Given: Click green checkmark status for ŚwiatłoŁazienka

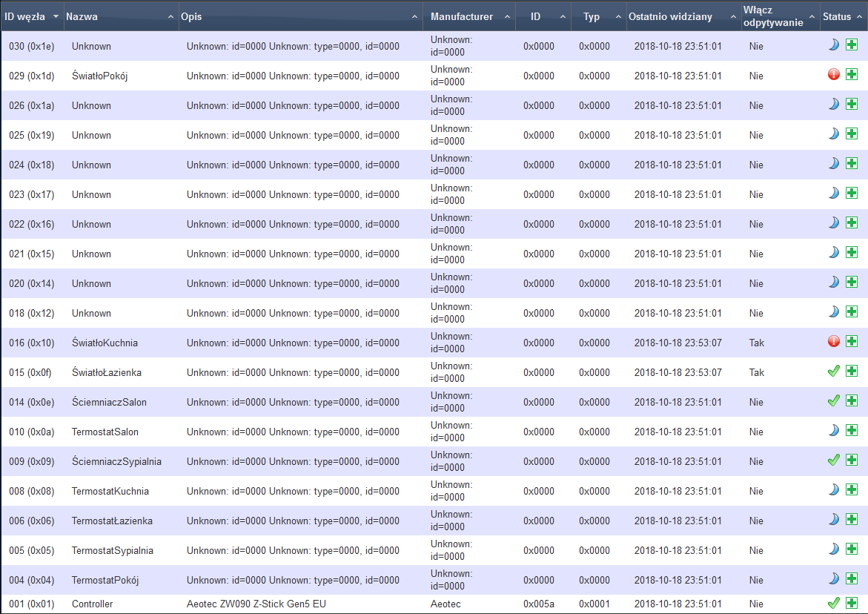Looking at the screenshot, I should tap(834, 371).
